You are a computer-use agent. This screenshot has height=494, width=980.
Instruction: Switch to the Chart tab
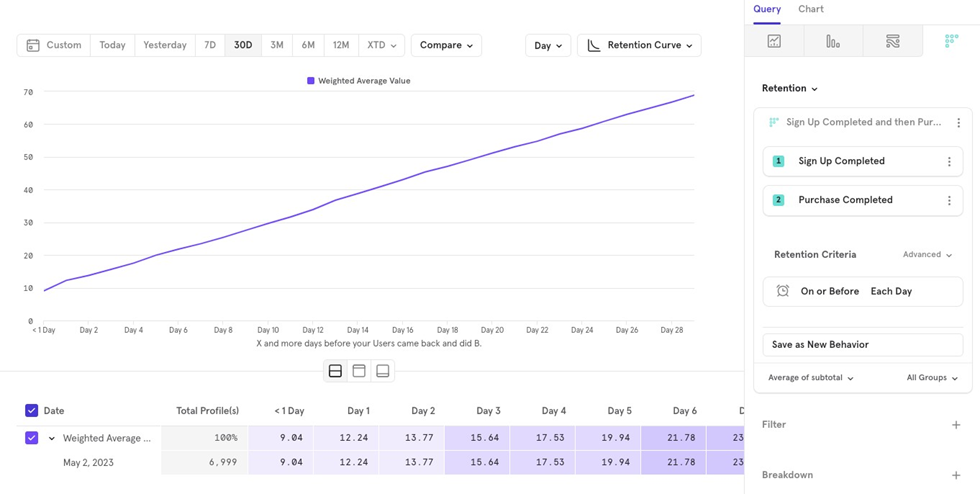811,9
